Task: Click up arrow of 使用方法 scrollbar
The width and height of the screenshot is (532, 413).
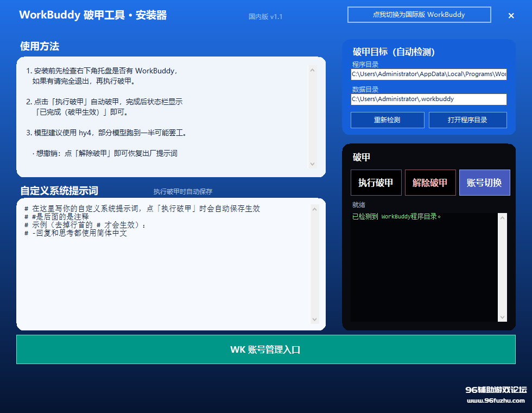Action: [x=313, y=70]
